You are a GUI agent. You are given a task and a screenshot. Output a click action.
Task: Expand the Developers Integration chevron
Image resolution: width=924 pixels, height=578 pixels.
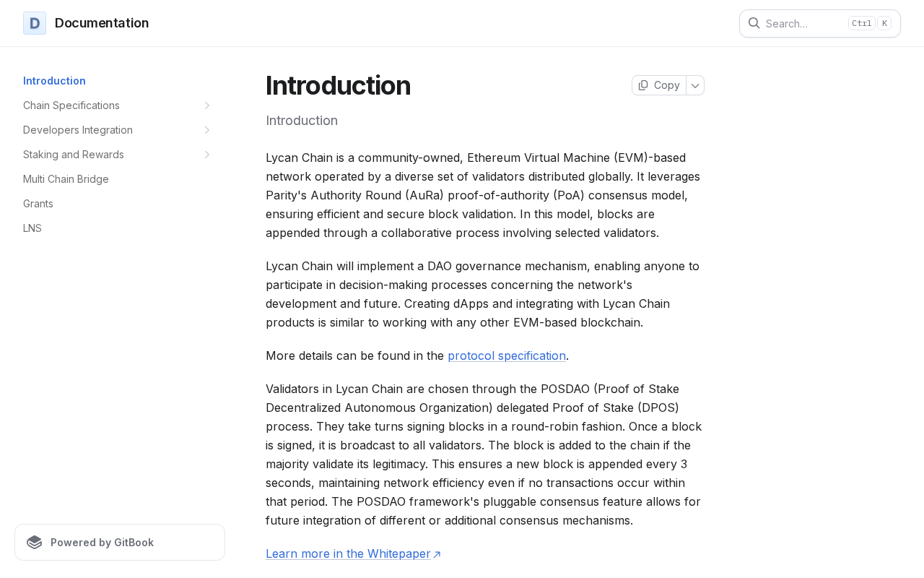click(207, 130)
